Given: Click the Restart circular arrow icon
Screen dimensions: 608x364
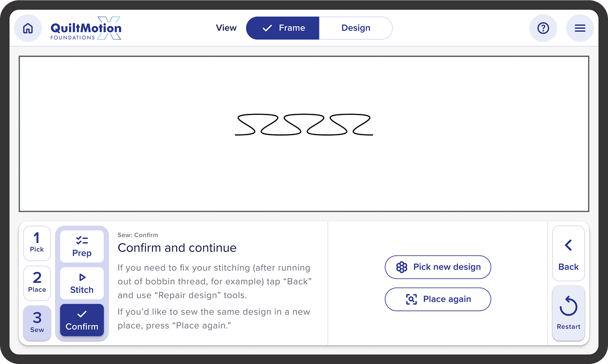Looking at the screenshot, I should click(568, 307).
